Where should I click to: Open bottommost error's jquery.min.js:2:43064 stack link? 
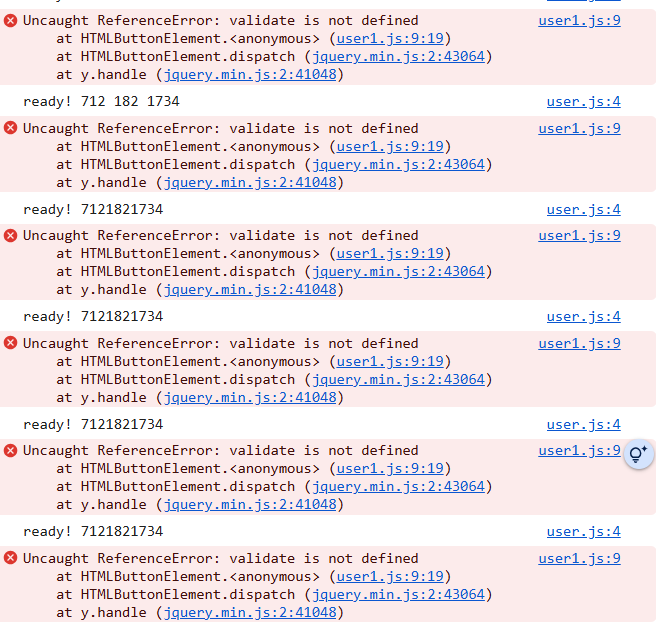(x=398, y=594)
